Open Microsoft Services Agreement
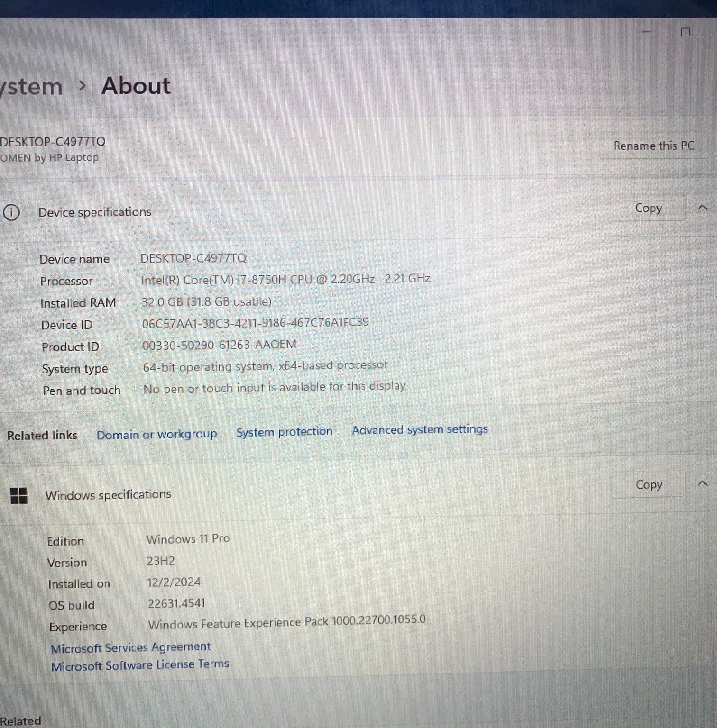 tap(130, 646)
